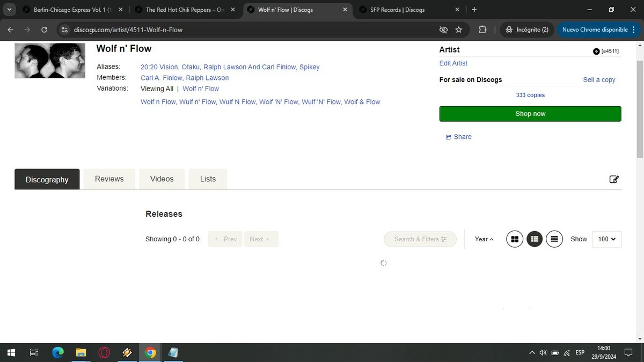
Task: Switch to SFP Records Discogs tab
Action: pos(409,10)
